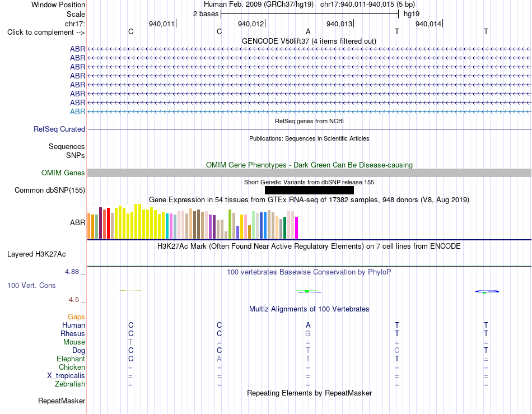Image resolution: width=532 pixels, height=414 pixels.
Task: Click the dark green GTEx expression bar
Action: [284, 227]
